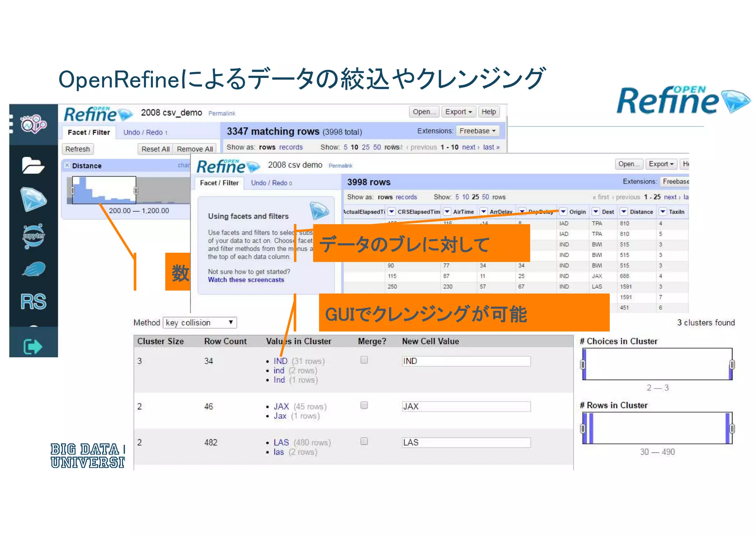Click the diamond OpenRefine icon in the sidebar
The image size is (756, 535).
[33, 199]
